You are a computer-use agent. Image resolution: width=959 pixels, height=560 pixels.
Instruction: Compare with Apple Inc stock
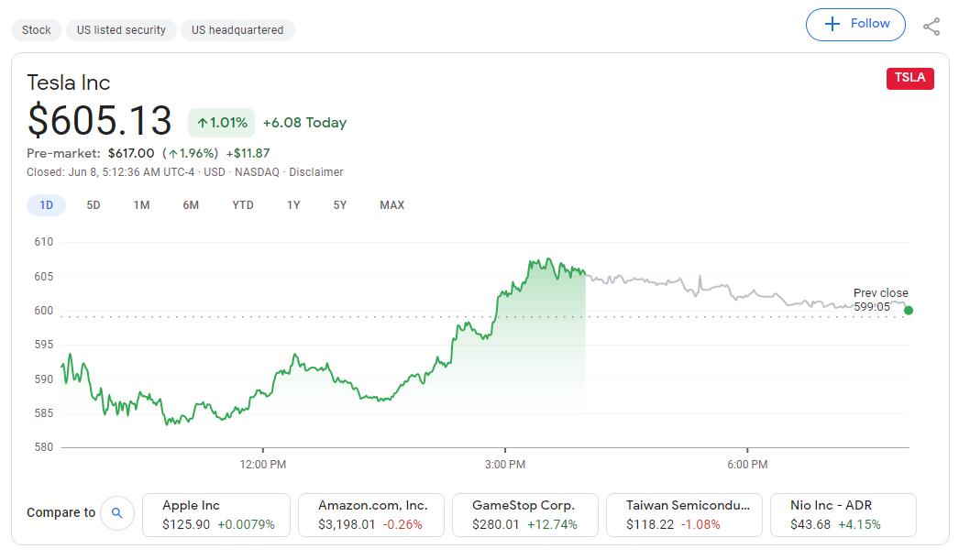[x=216, y=515]
